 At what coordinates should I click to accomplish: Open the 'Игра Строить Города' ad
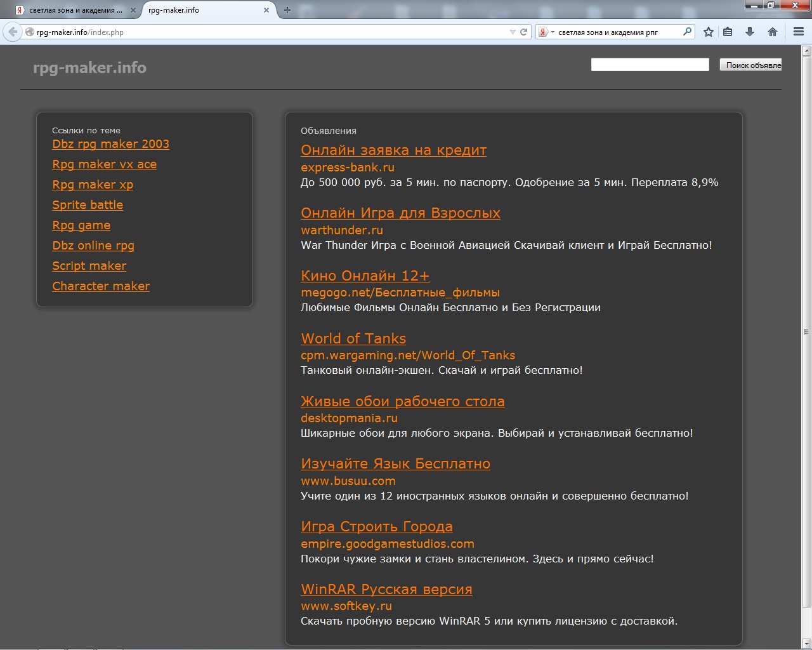(377, 527)
